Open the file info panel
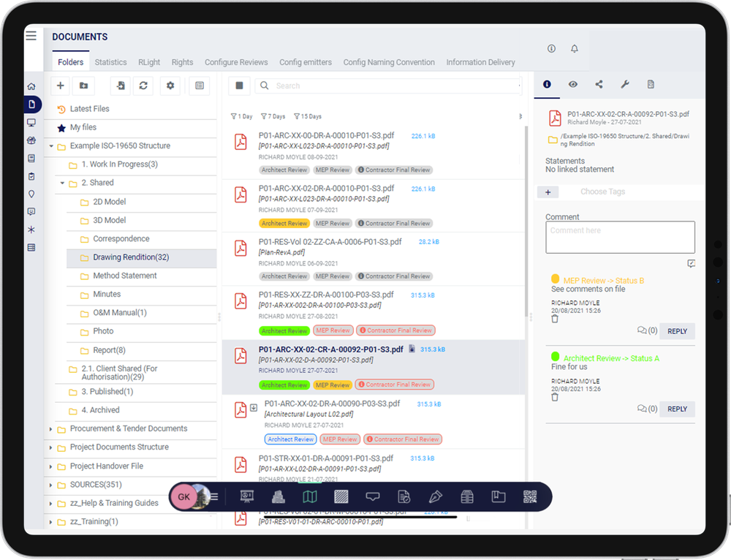 point(547,84)
